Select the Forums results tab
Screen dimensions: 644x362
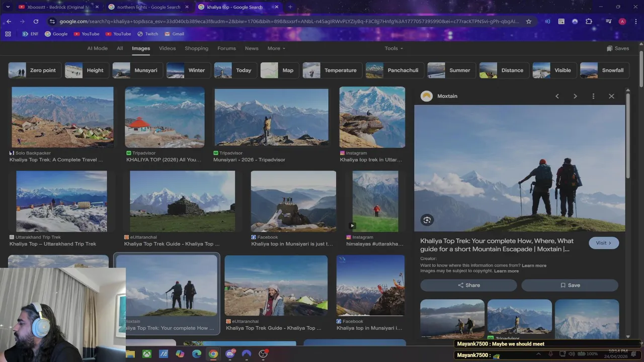[x=226, y=48]
